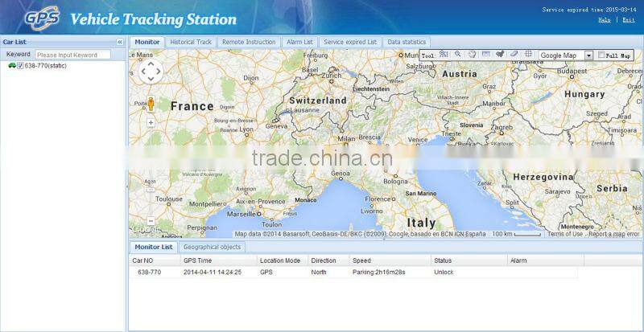Viewport: 644px width, 332px height.
Task: Select the Monitor List tab
Action: pyautogui.click(x=154, y=247)
